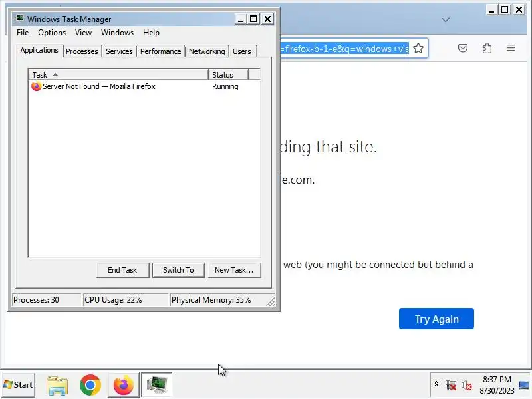
Task: Close the Windows Task Manager window
Action: point(268,19)
